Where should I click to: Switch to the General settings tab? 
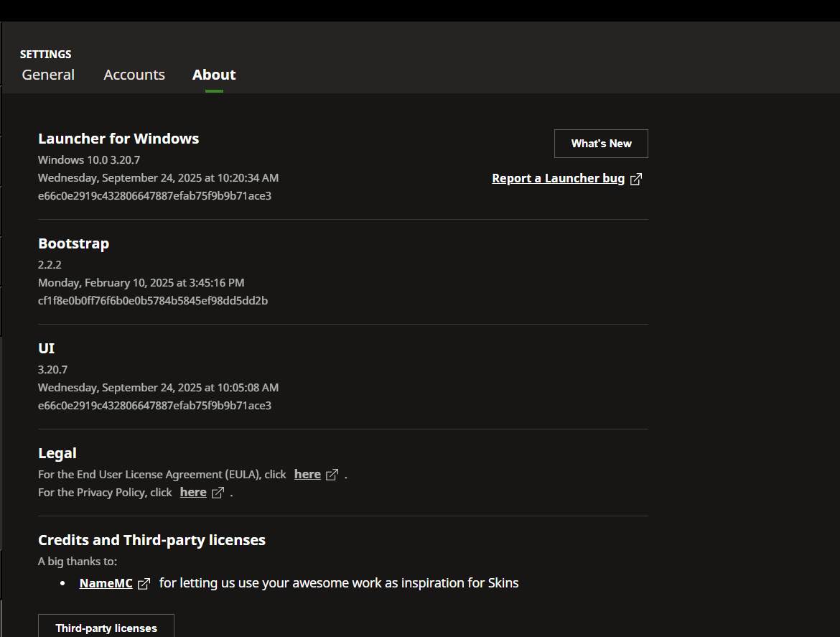pos(48,75)
